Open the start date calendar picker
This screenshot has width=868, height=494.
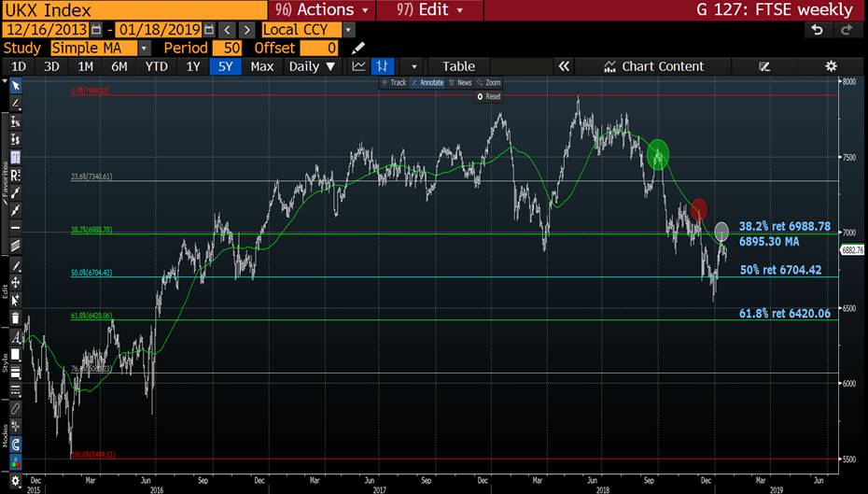click(96, 29)
